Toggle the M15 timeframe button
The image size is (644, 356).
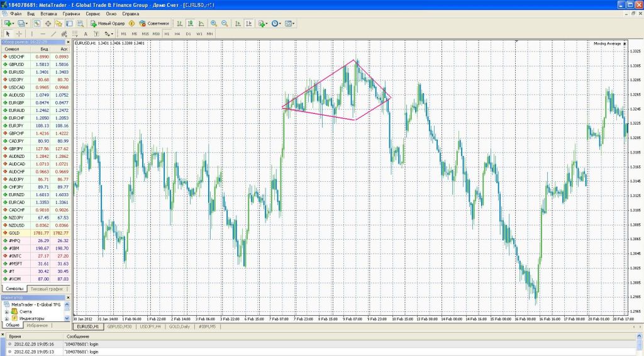click(x=145, y=33)
